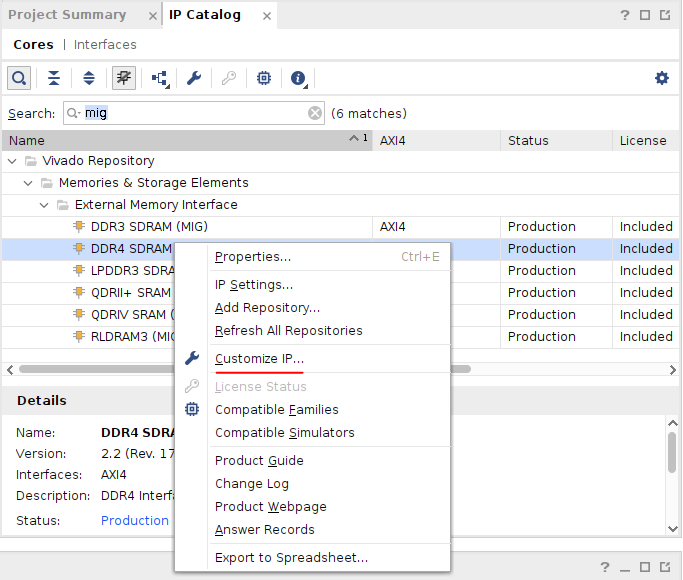Collapse External Memory Interface folder
Image resolution: width=683 pixels, height=580 pixels.
point(44,205)
